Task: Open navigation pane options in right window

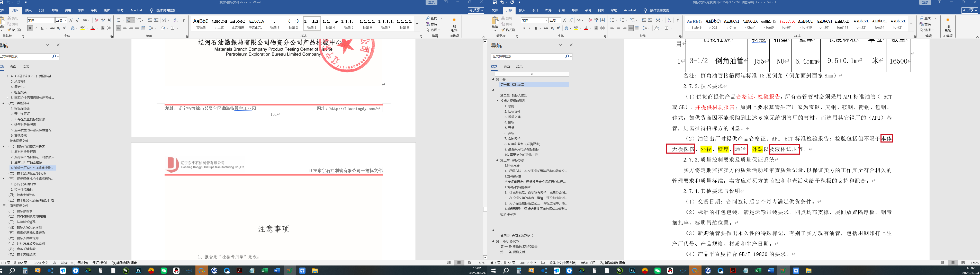Action: 560,45
